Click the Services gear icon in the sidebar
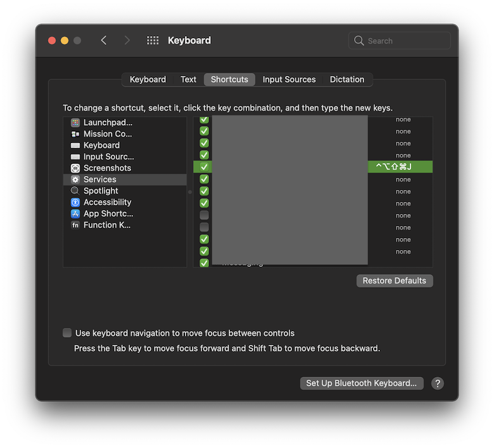The width and height of the screenshot is (494, 448). pos(75,180)
